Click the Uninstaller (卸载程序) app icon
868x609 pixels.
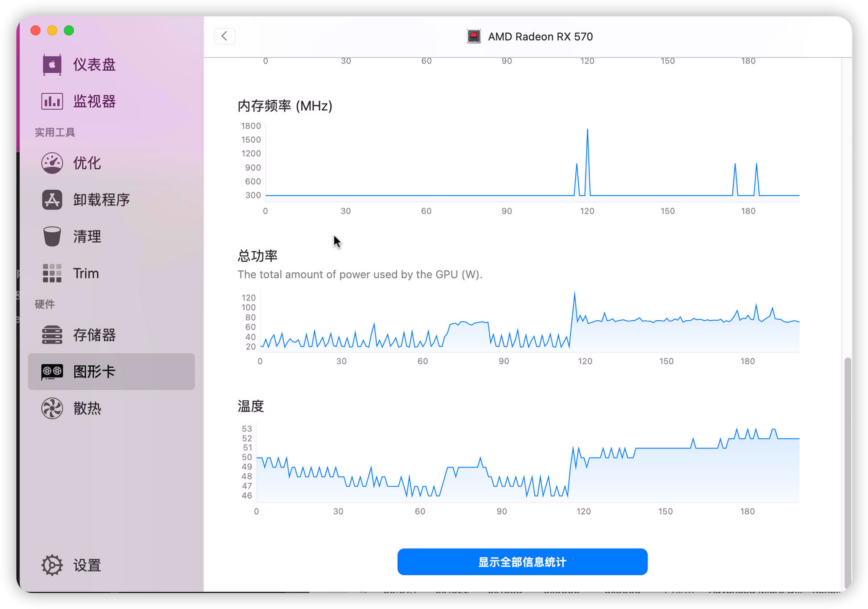52,200
